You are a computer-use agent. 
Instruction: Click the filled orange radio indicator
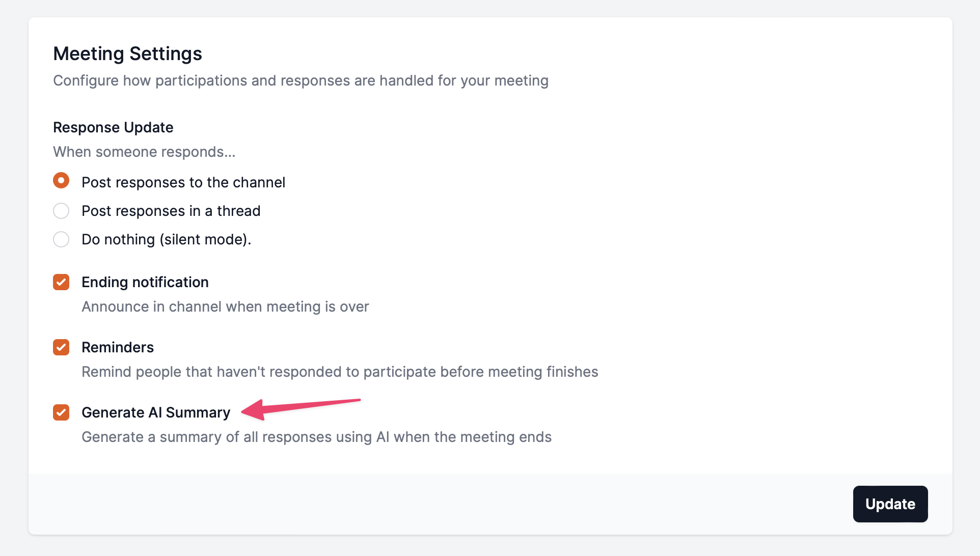[61, 181]
